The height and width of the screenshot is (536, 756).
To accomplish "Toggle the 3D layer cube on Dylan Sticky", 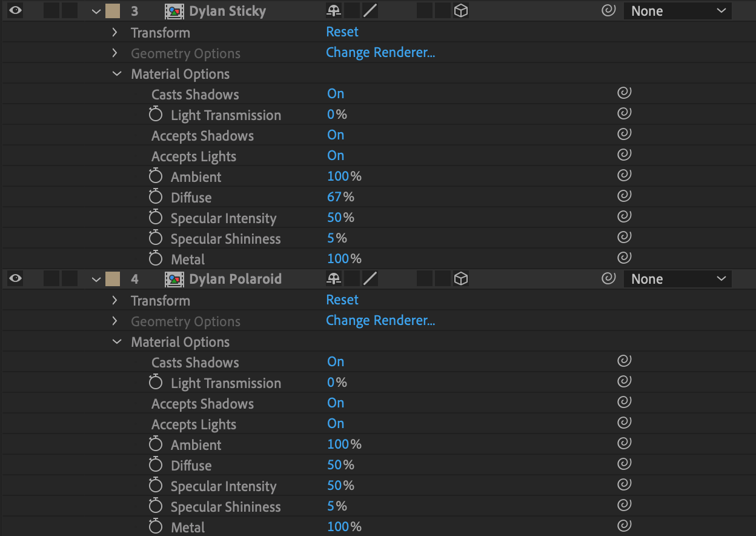I will 461,10.
